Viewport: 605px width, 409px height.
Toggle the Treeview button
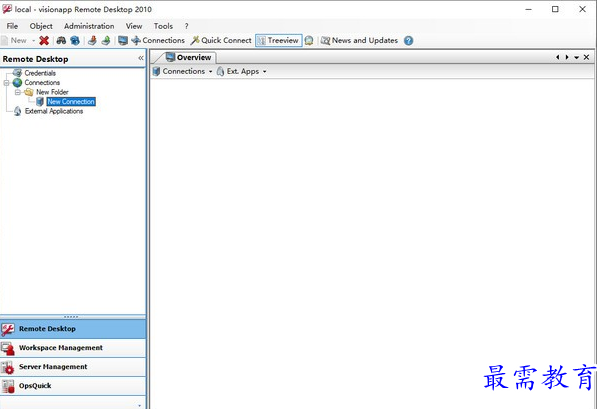[x=278, y=41]
